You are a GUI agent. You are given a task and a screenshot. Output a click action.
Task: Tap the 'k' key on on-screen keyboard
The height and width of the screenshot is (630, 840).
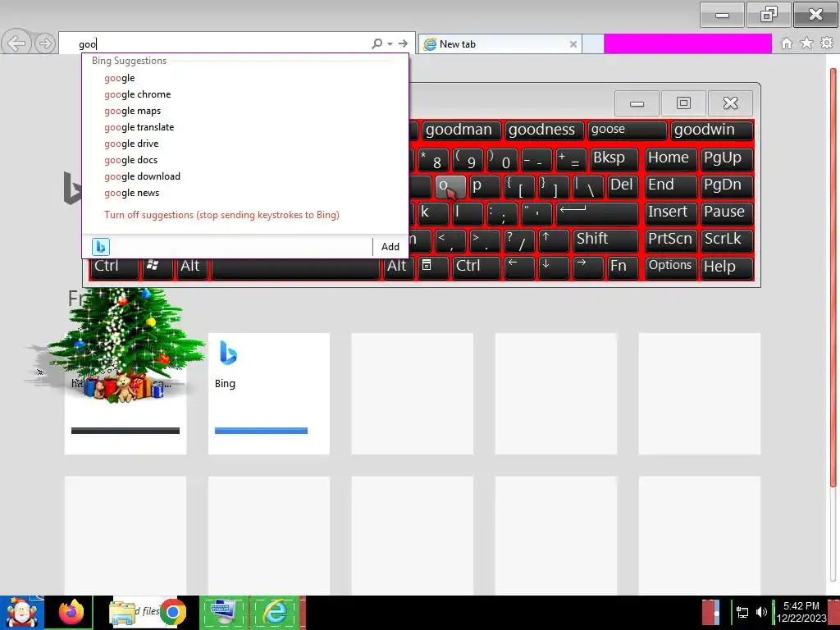[x=433, y=212]
